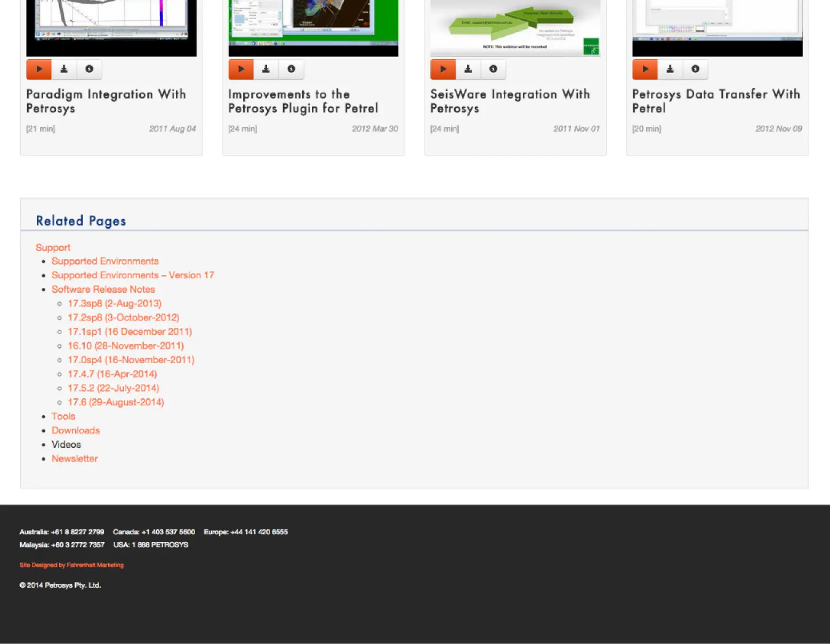Show info for Petrosys Data Transfer With Petrel

(x=695, y=69)
